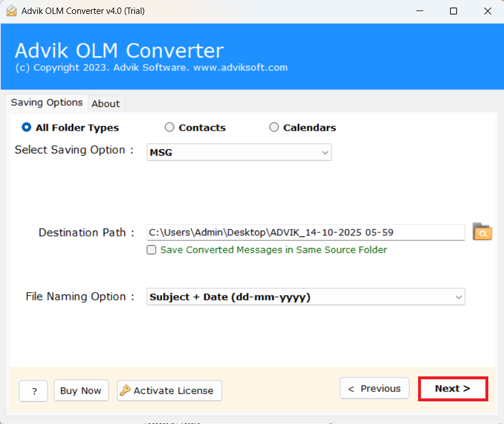The height and width of the screenshot is (424, 504).
Task: Open the Saving Options tab
Action: click(x=47, y=102)
